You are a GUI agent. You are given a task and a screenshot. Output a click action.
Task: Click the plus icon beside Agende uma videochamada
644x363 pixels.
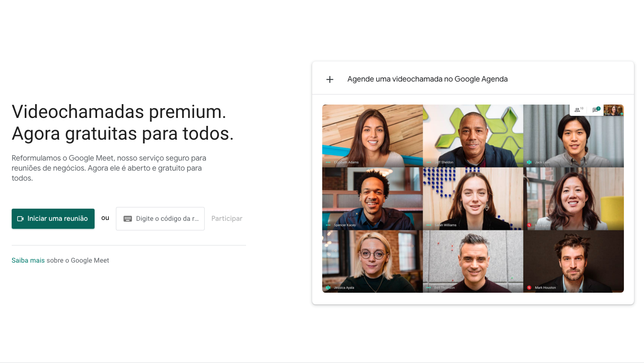(330, 79)
